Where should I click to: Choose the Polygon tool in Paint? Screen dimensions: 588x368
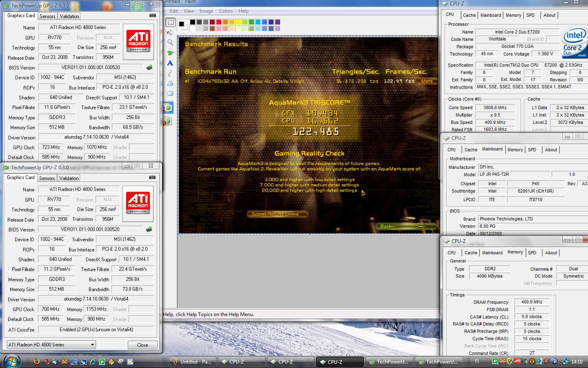170,83
